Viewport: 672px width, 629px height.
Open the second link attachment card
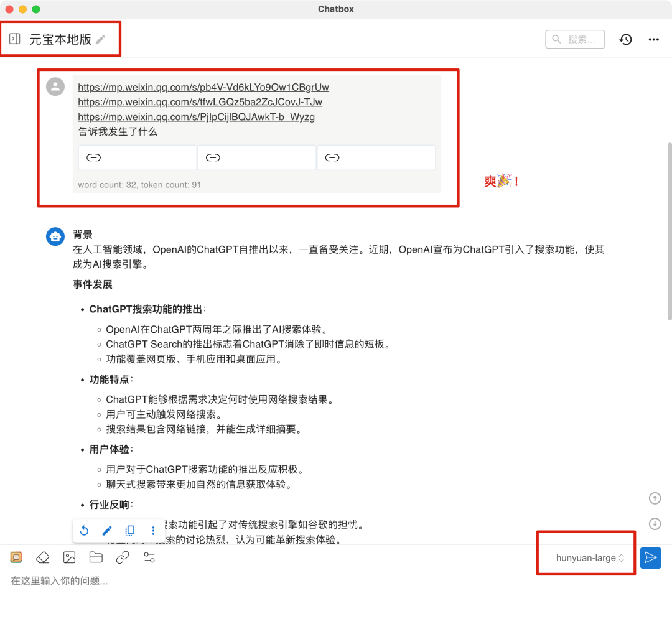pos(257,157)
